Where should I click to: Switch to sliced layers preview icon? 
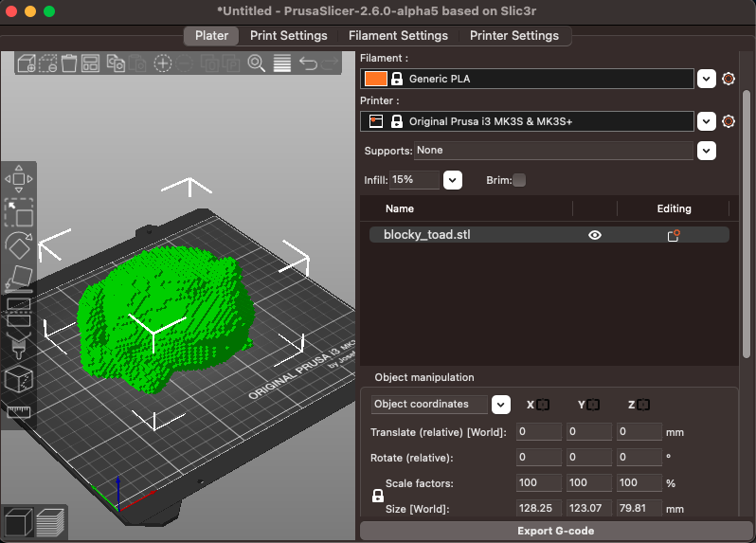(49, 522)
